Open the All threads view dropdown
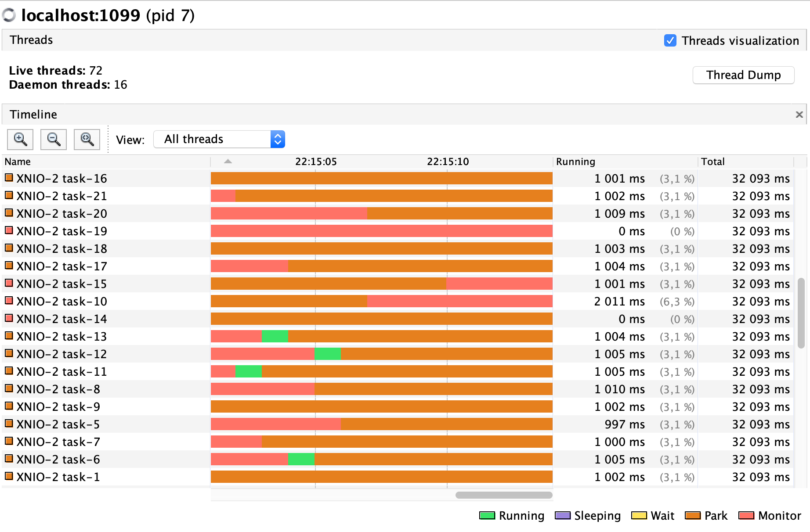810x532 pixels. (x=219, y=139)
